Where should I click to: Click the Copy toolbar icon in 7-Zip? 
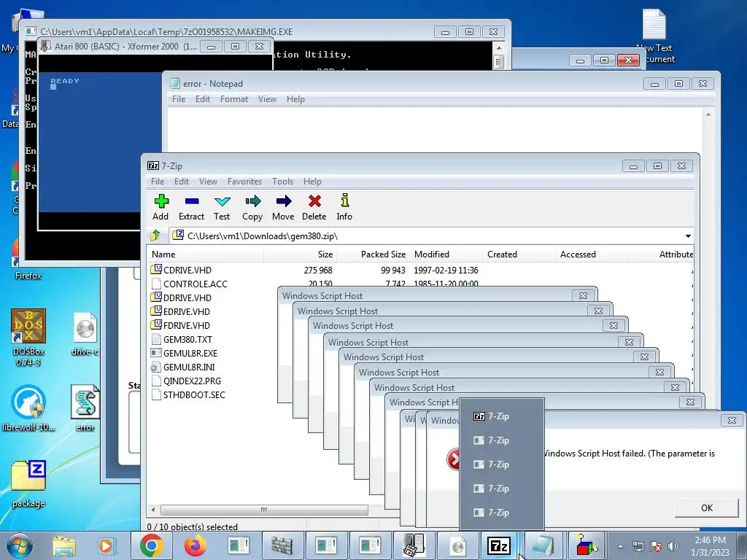click(252, 207)
